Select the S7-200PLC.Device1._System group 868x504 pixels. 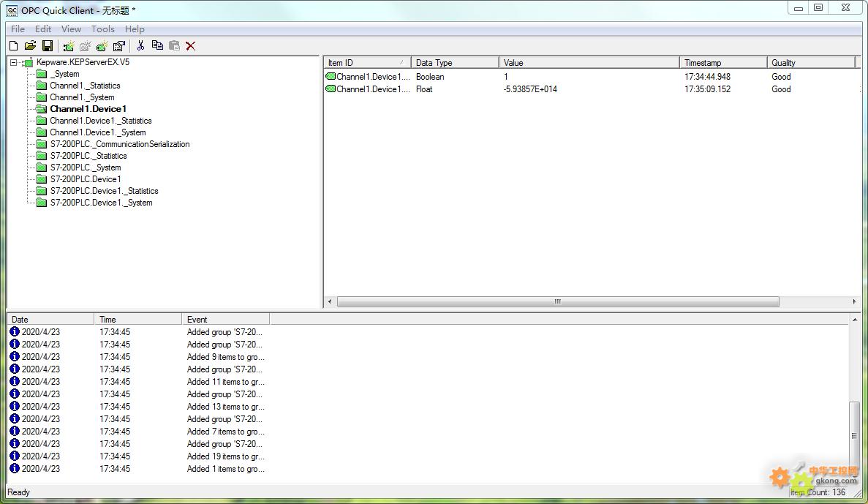coord(102,203)
